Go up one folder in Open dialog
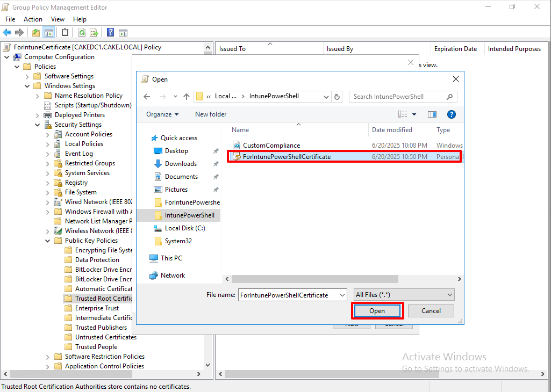The image size is (551, 392). point(187,97)
